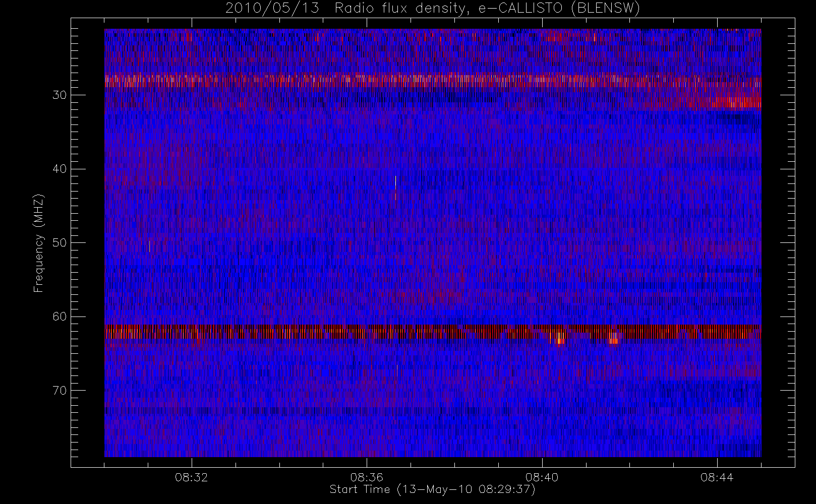Click the 60 frequency tick label
816x504 pixels.
(60, 317)
